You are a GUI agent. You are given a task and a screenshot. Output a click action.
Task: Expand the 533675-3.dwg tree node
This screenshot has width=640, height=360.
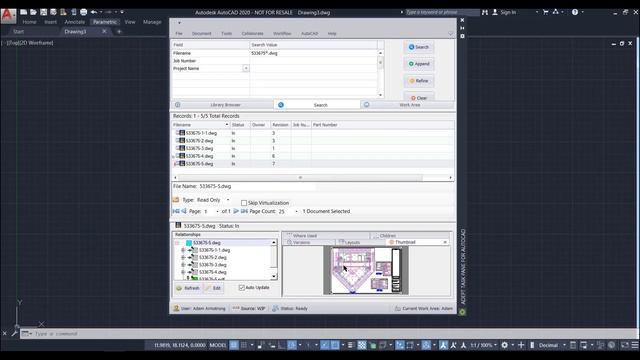pos(183,265)
